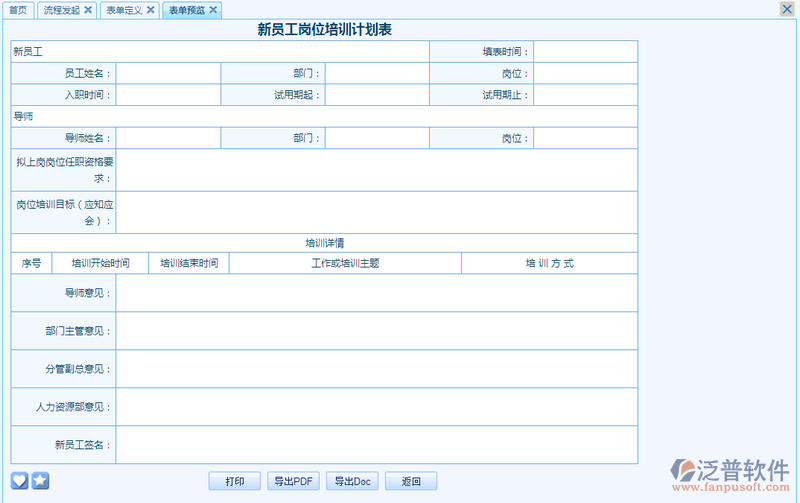Viewport: 800px width, 503px height.
Task: Click the 员工姓名 input cell
Action: point(168,73)
